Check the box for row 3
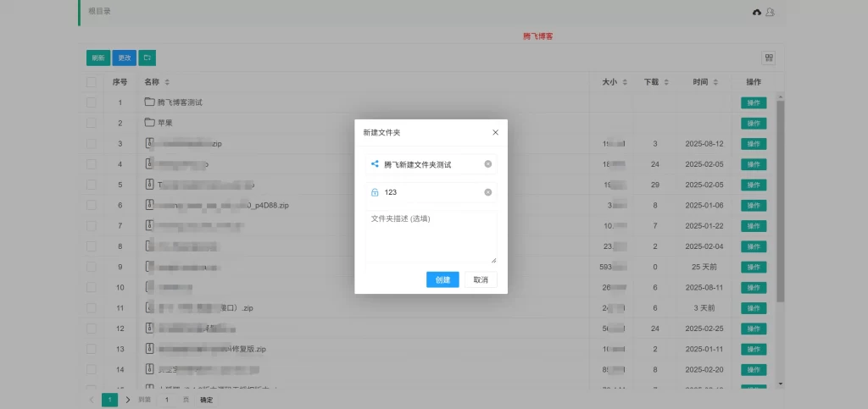 click(92, 144)
